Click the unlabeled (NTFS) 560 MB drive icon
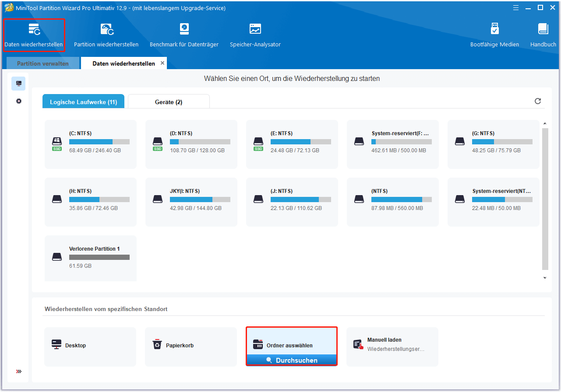 click(359, 199)
